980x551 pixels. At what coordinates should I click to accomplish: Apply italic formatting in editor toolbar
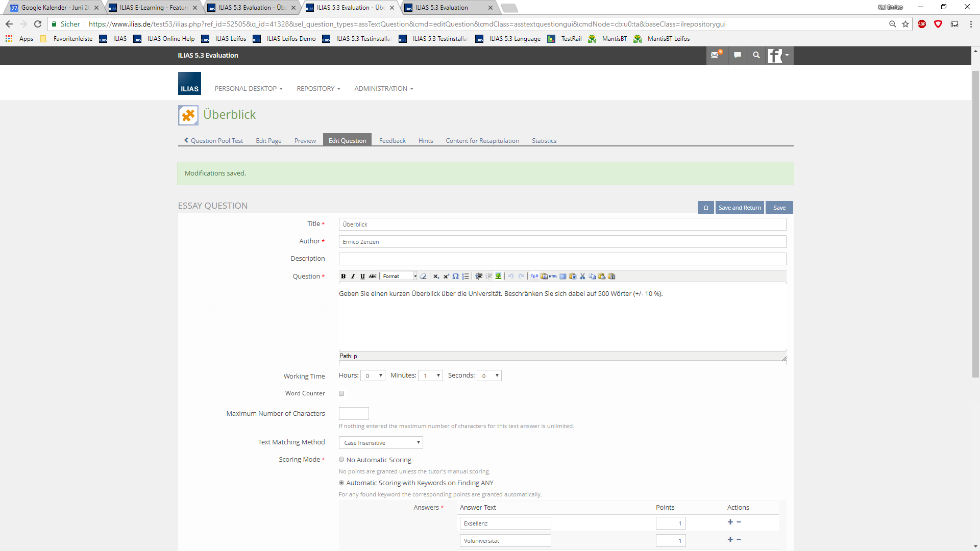pos(353,277)
